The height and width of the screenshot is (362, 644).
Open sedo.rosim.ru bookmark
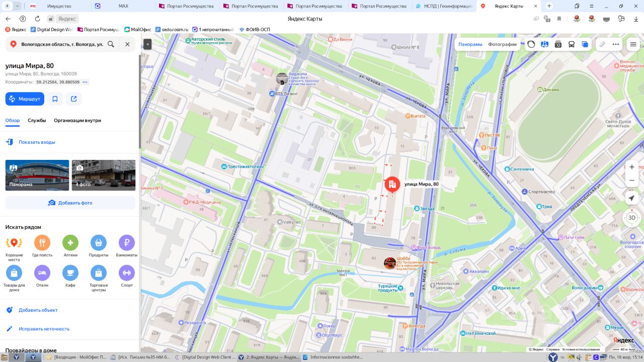[172, 30]
